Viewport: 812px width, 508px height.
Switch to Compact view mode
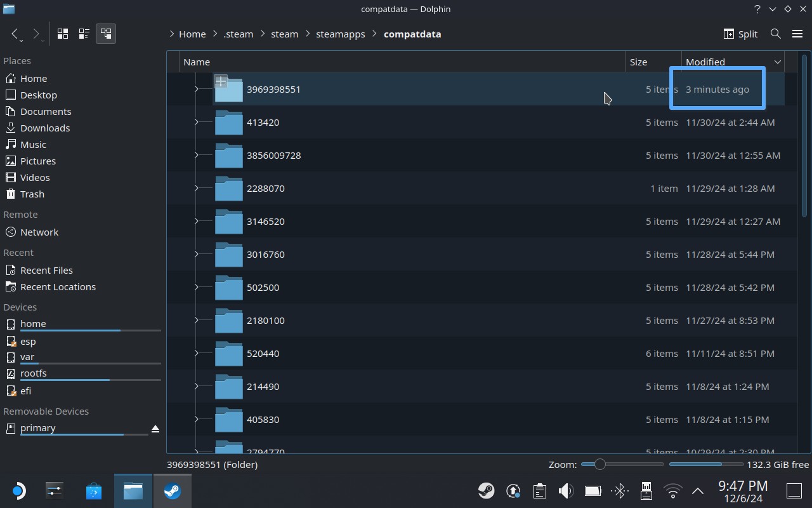click(84, 34)
